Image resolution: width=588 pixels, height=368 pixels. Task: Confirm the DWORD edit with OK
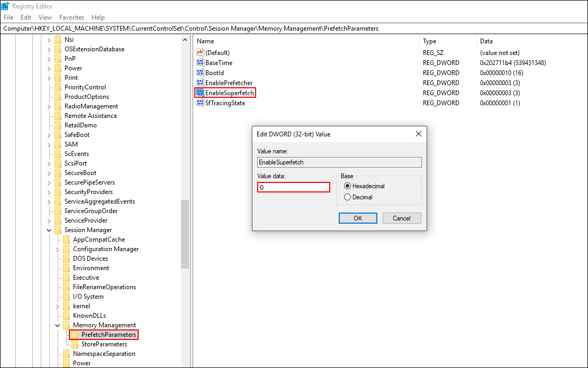click(358, 218)
